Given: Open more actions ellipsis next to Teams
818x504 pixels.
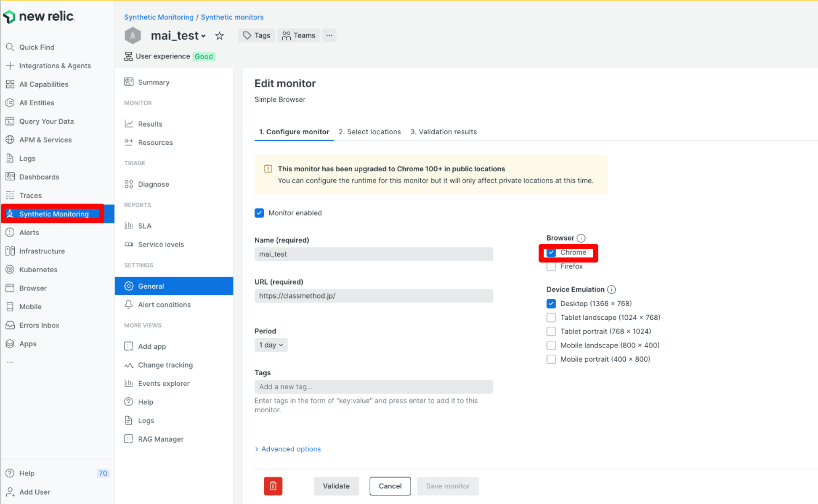Looking at the screenshot, I should [x=329, y=35].
